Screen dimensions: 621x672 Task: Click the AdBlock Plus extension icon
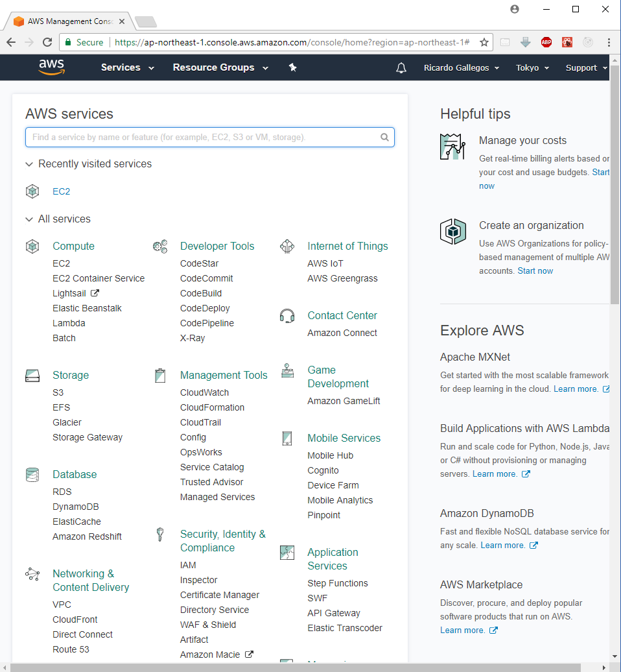click(546, 42)
